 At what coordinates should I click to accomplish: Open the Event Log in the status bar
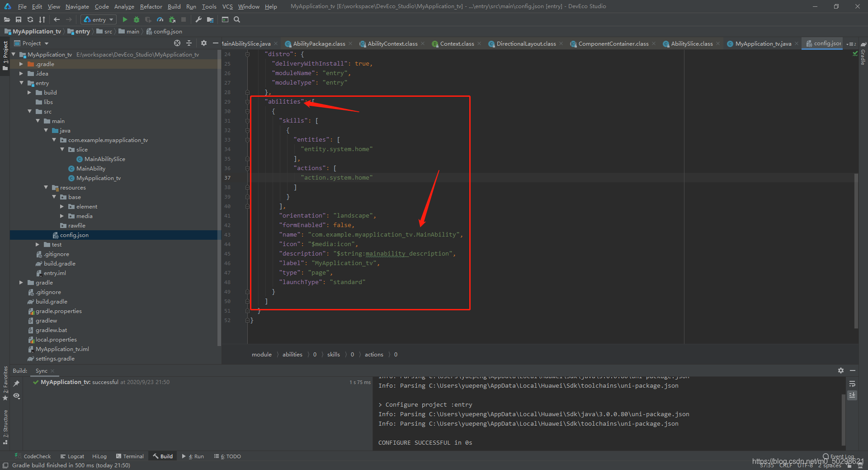(839, 456)
